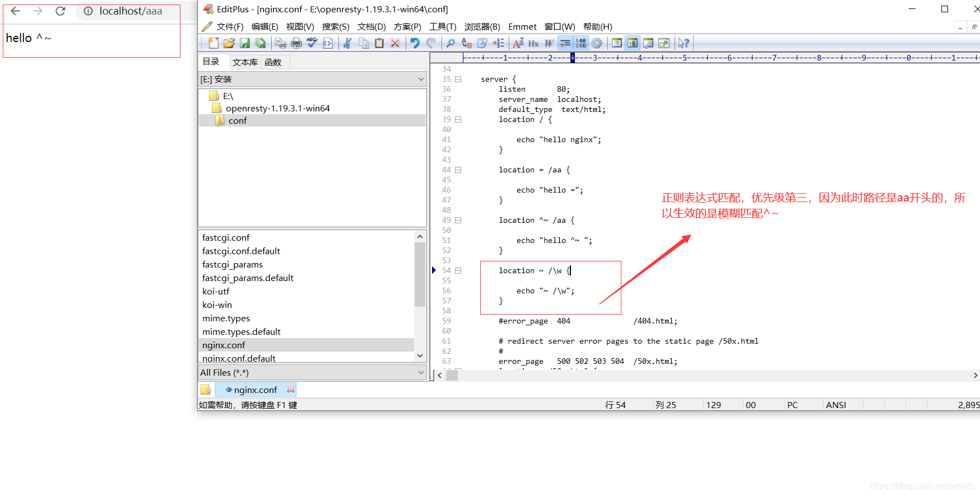Click the browser back arrow
980x496 pixels.
[x=16, y=11]
